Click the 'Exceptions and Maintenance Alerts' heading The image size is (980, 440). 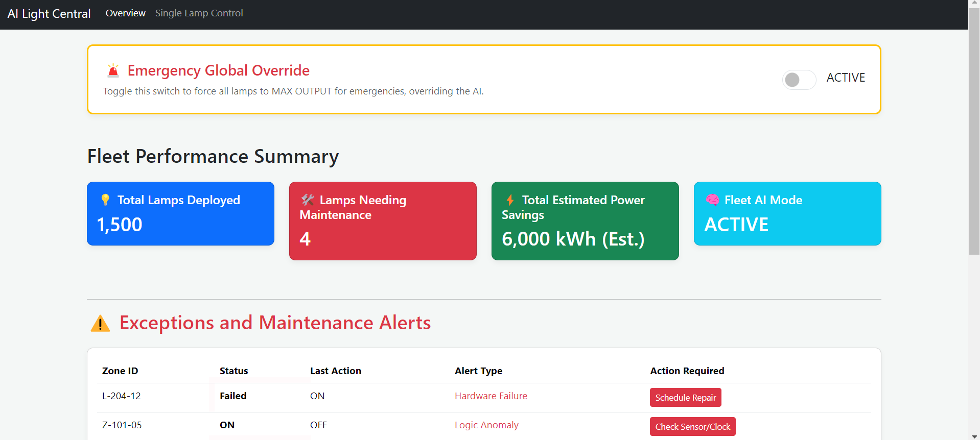275,323
